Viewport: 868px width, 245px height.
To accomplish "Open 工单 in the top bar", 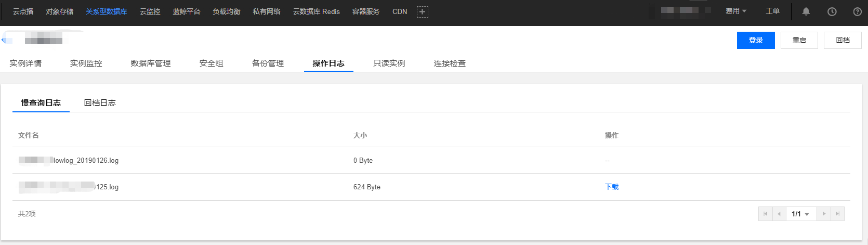I will [x=772, y=11].
